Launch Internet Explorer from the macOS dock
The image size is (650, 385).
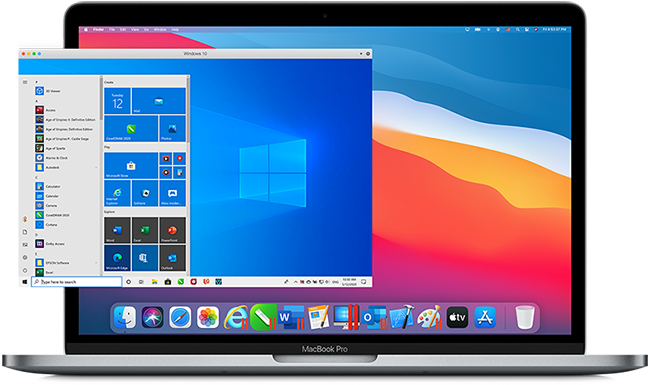[x=236, y=317]
